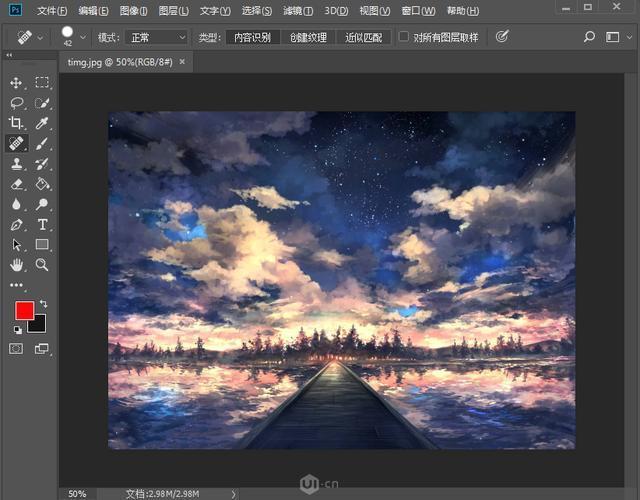The height and width of the screenshot is (500, 640).
Task: Open the 帮助(H) menu
Action: (x=463, y=11)
